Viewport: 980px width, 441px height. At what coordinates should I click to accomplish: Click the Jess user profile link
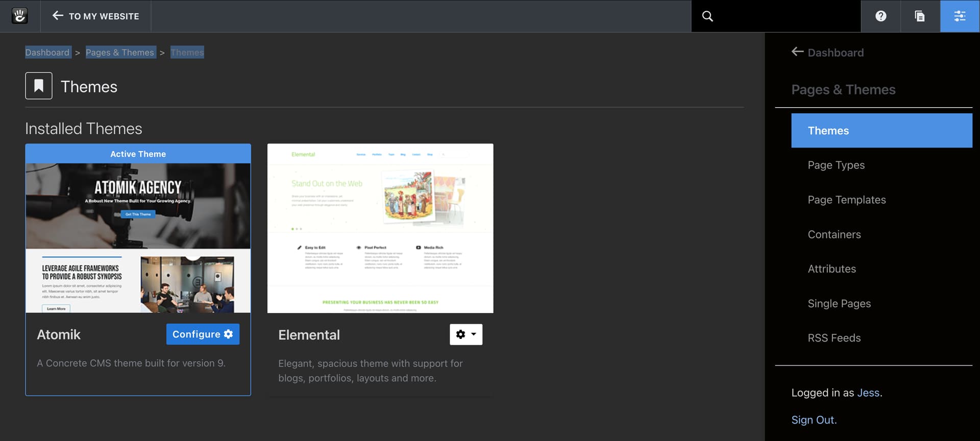(868, 393)
